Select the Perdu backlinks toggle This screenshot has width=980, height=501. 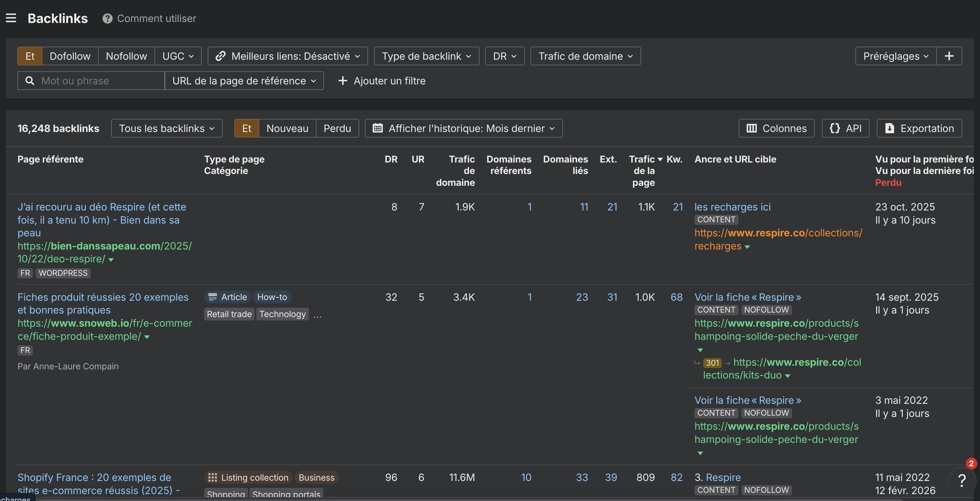337,128
